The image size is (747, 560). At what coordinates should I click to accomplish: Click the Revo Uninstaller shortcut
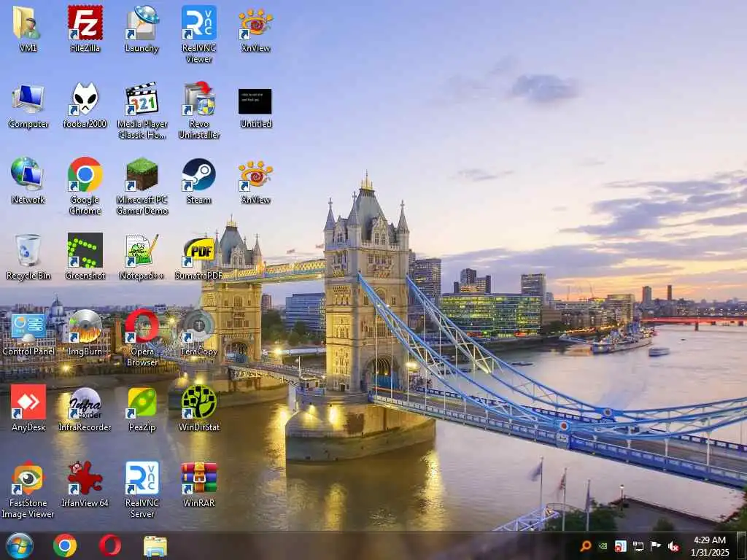point(198,99)
